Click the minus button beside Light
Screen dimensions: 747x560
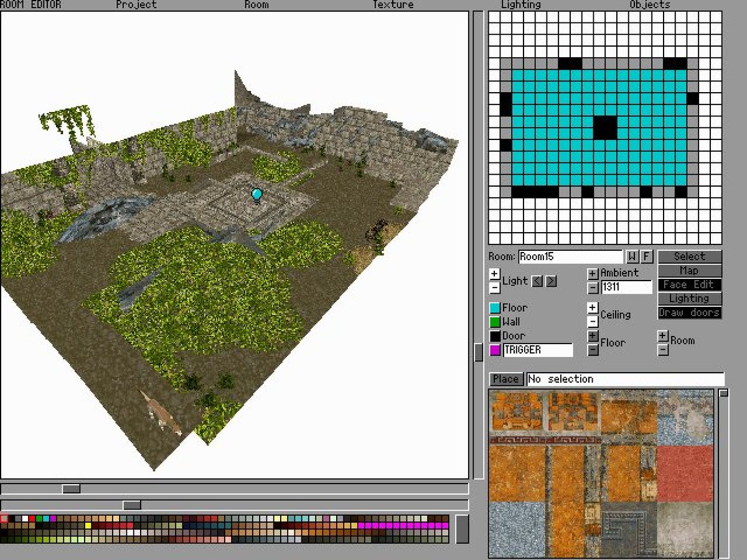click(494, 287)
